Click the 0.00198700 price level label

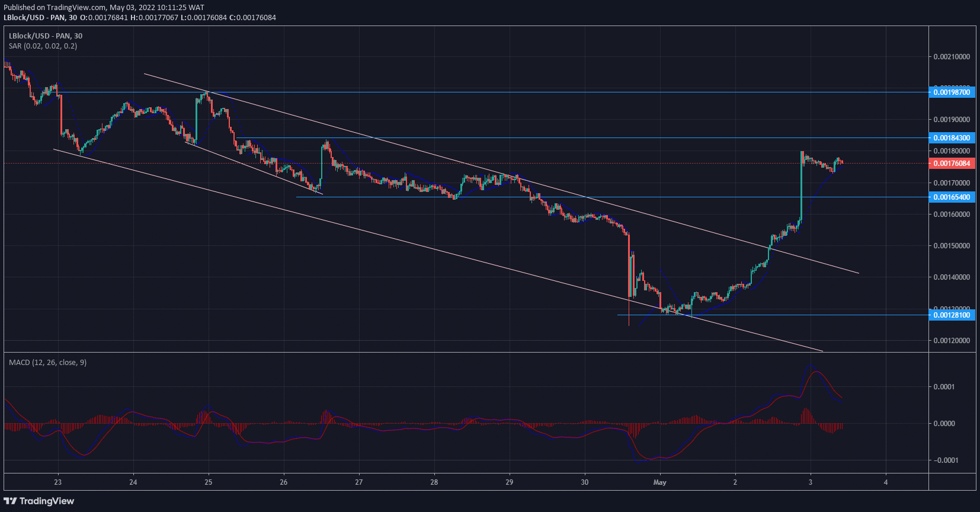pos(952,92)
